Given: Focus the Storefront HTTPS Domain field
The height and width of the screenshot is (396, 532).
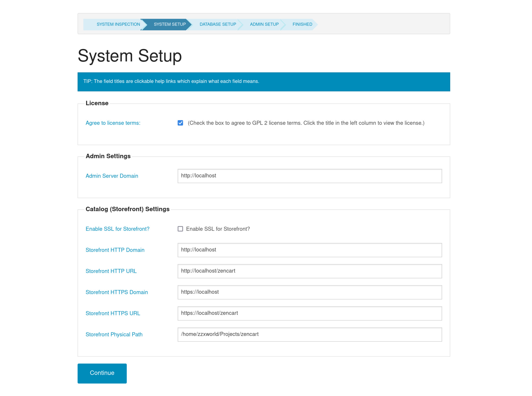Looking at the screenshot, I should click(309, 292).
